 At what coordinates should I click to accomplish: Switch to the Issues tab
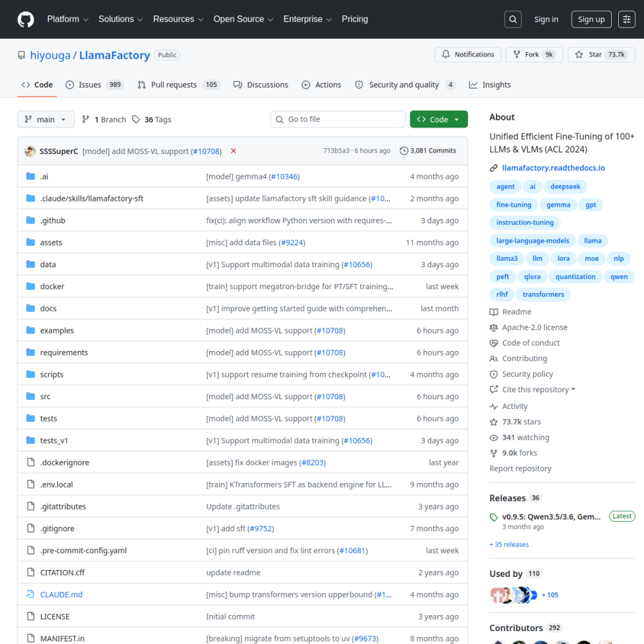point(95,84)
